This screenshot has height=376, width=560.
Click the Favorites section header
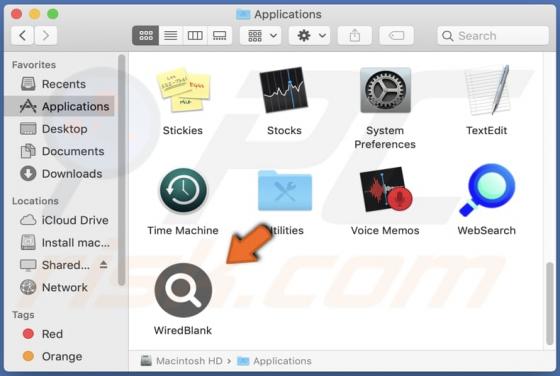(x=34, y=65)
